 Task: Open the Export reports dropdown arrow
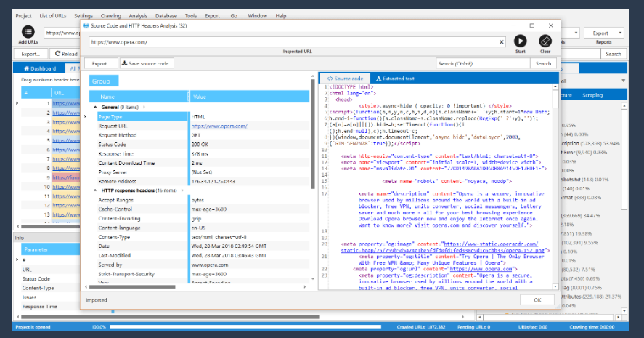point(620,33)
